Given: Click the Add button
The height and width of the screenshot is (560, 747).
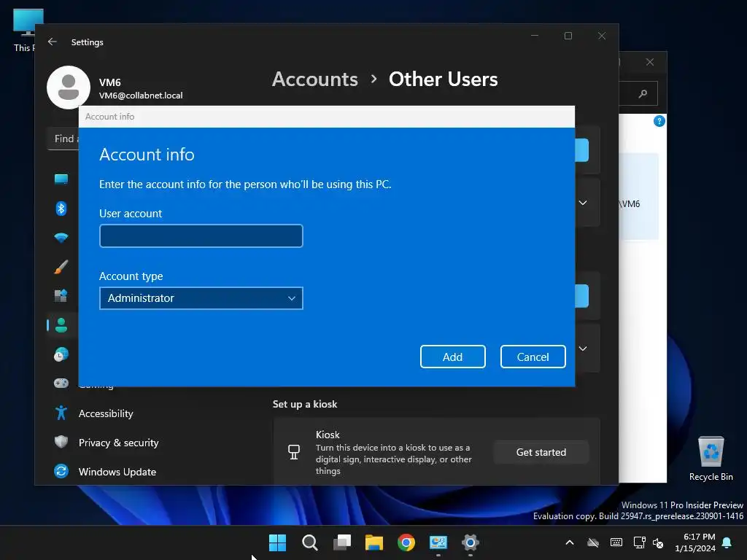Looking at the screenshot, I should (x=452, y=357).
